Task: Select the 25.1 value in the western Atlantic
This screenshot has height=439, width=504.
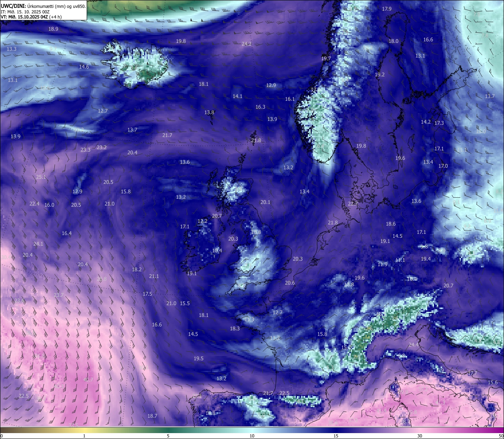Action: tap(41, 177)
